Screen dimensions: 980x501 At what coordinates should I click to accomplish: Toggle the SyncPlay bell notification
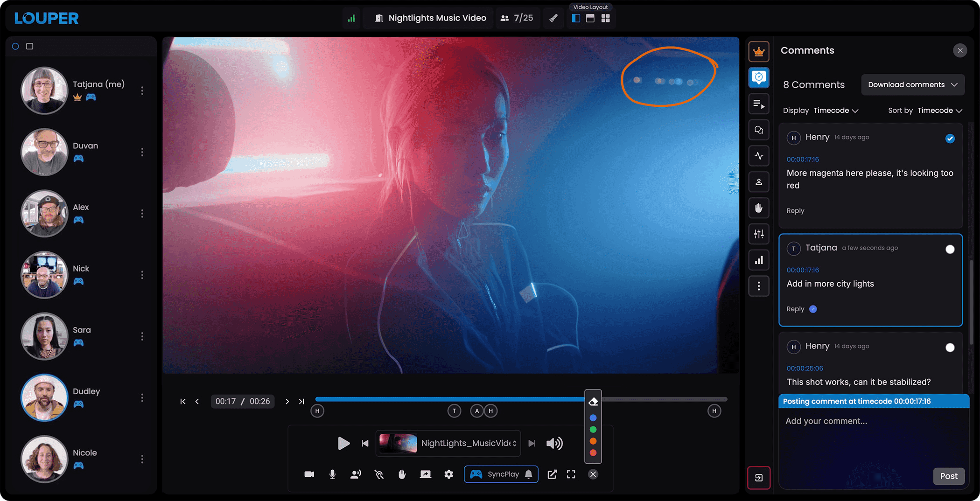pyautogui.click(x=529, y=474)
